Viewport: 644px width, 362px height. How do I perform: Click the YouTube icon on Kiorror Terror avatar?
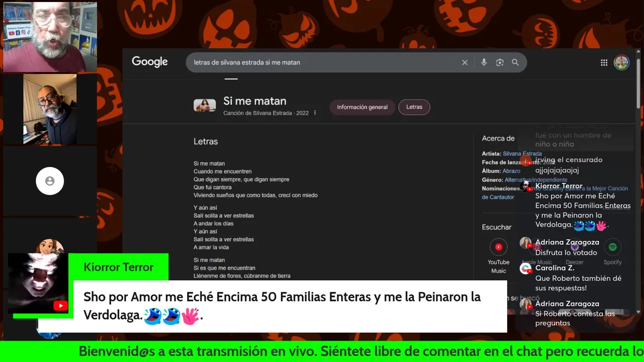click(60, 306)
